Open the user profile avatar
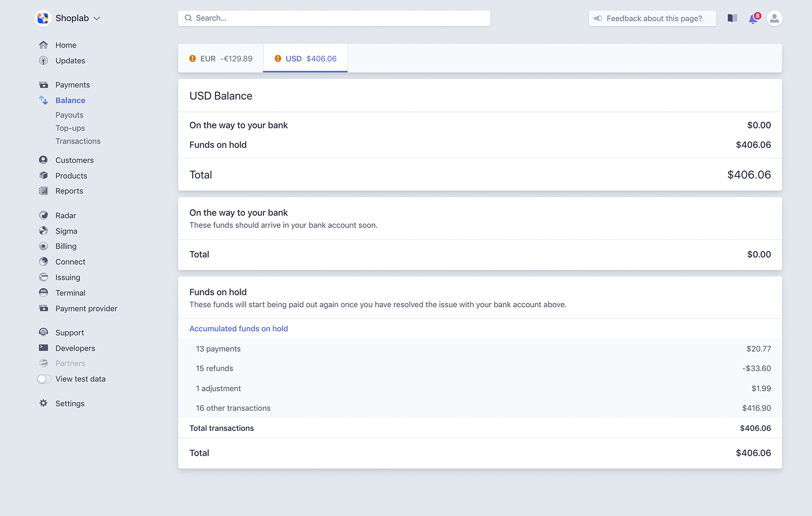The image size is (812, 516). point(774,18)
